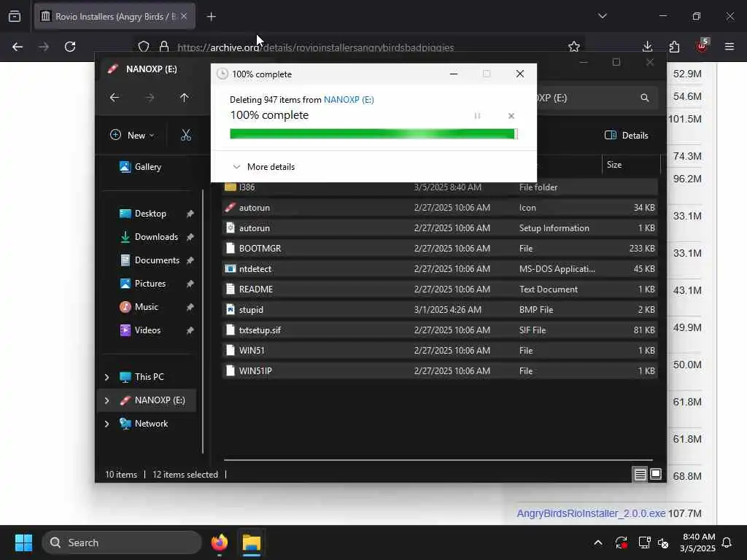Open Firefox extensions puzzle icon
747x560 pixels.
pos(674,47)
